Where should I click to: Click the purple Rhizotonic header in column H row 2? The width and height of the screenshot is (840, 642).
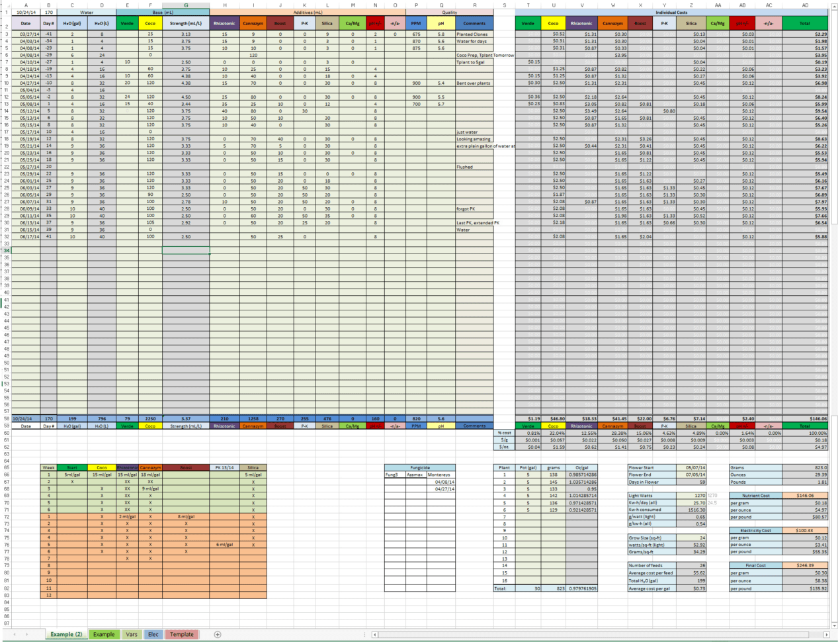tap(224, 23)
